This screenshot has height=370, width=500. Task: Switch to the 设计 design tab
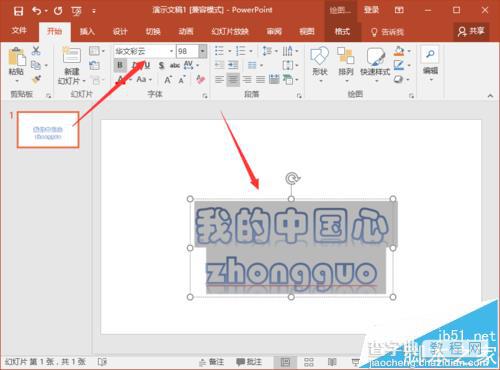(120, 32)
